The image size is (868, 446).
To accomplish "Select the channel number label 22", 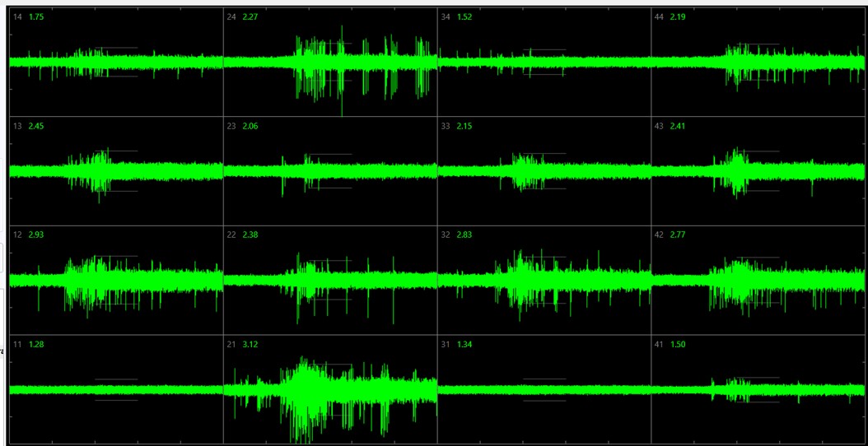I will [x=231, y=235].
